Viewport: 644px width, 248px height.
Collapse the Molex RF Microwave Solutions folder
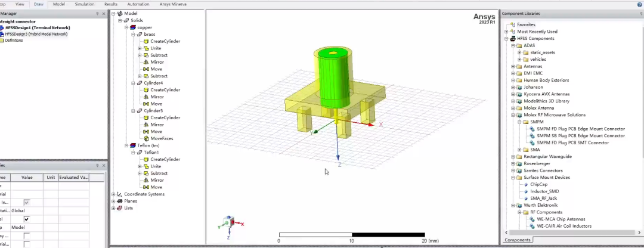tap(513, 115)
